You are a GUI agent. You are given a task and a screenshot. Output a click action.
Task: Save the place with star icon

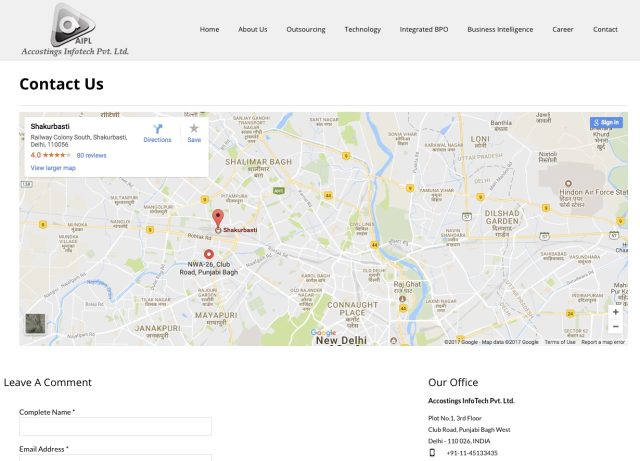(x=194, y=129)
